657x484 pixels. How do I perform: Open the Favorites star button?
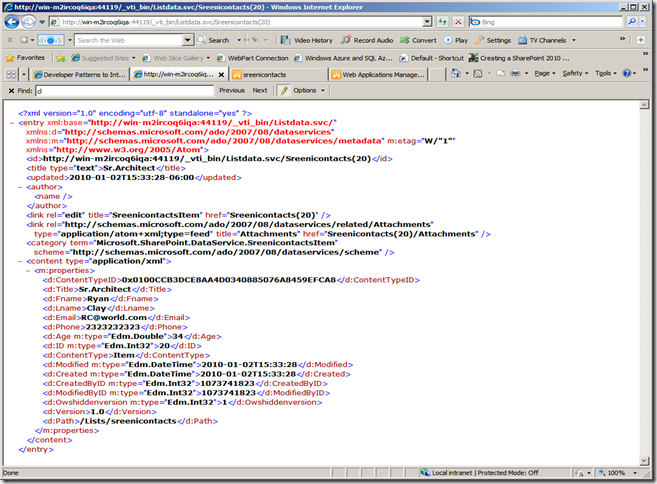tap(25, 58)
